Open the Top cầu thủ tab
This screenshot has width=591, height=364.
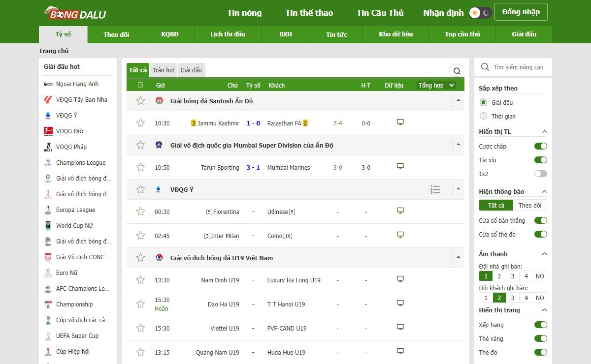click(x=462, y=34)
